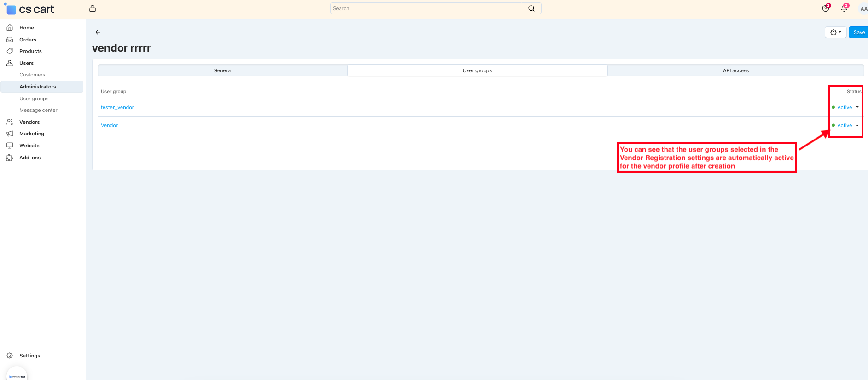Screen dimensions: 868x380
Task: Open the tester_vendor Active status dropdown
Action: click(846, 107)
